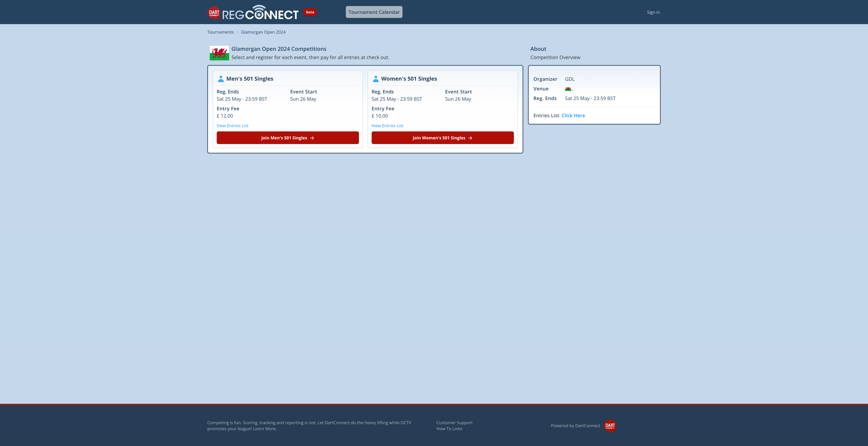Image resolution: width=868 pixels, height=446 pixels.
Task: Click the arrow on the Join Women's button
Action: tap(470, 138)
